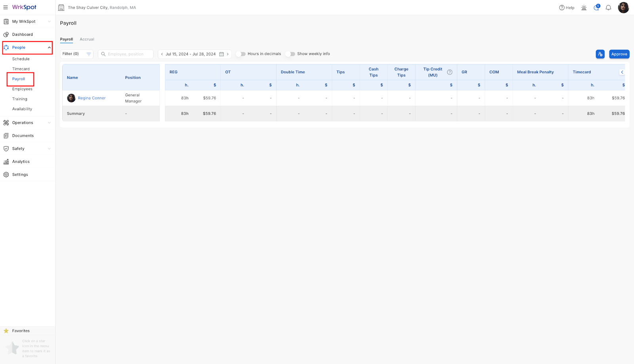This screenshot has height=364, width=634.
Task: Click the hamburger menu next to WrkSpot logo
Action: (x=6, y=7)
